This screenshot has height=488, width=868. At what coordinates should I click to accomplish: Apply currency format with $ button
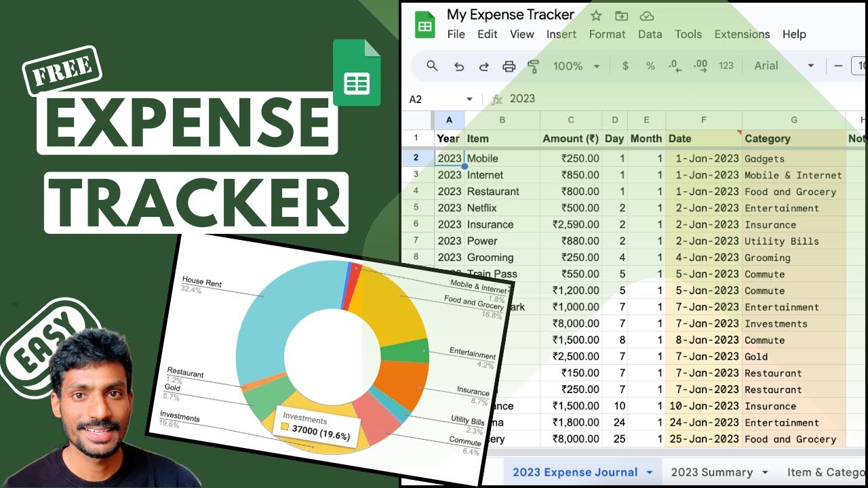tap(625, 66)
